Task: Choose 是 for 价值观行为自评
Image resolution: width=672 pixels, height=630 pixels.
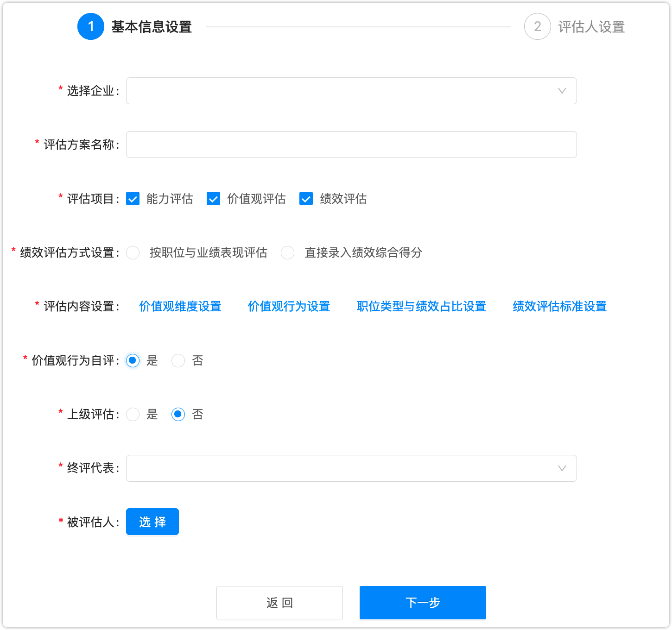Action: click(133, 360)
